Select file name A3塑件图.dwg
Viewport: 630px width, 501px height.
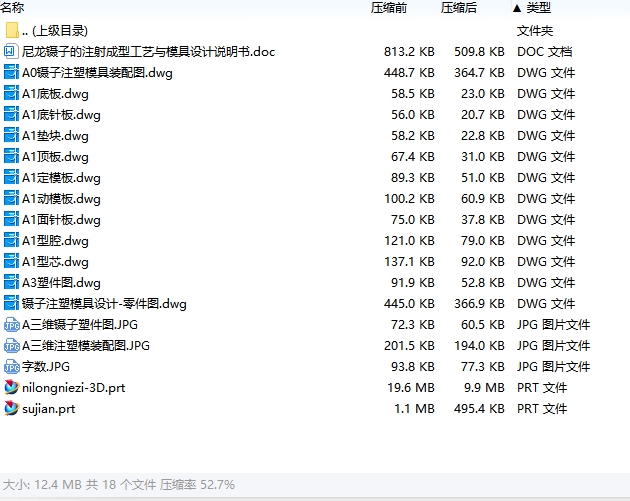click(61, 282)
